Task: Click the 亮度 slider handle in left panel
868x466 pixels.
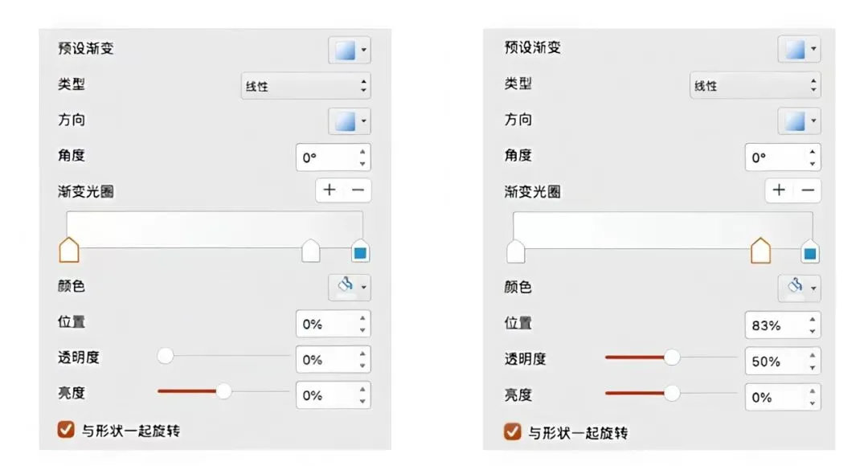Action: [x=224, y=391]
